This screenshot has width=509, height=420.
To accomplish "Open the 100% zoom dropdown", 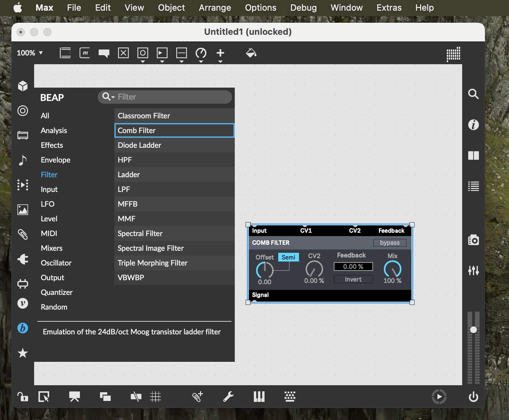I will point(30,53).
